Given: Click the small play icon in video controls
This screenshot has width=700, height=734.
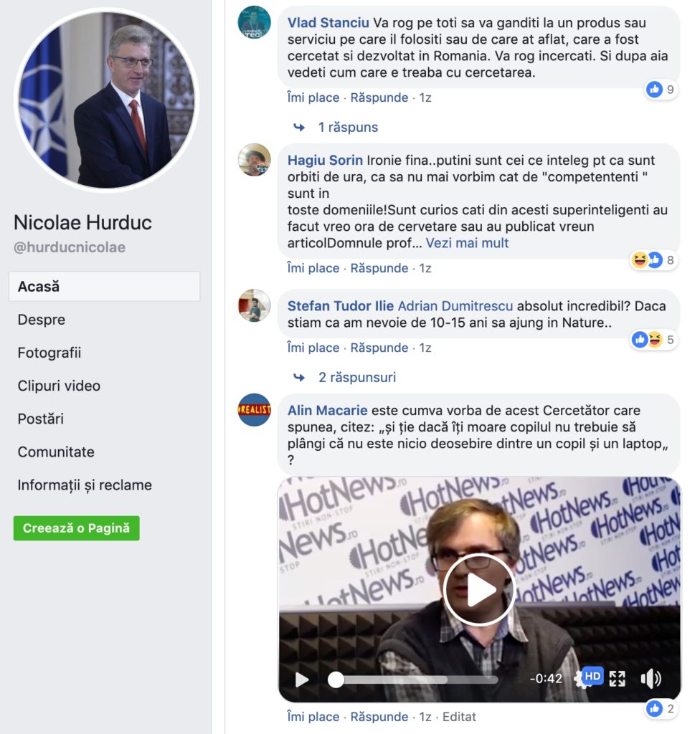Looking at the screenshot, I should (302, 680).
